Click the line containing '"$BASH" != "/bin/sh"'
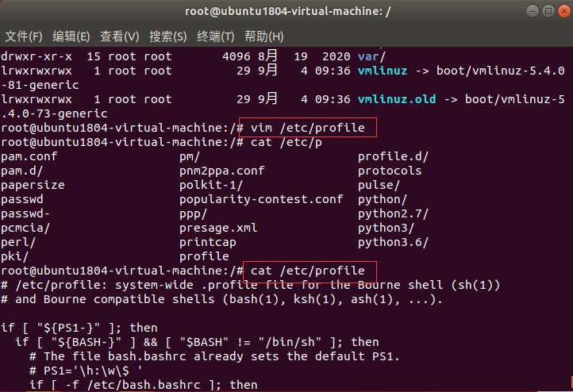Image resolution: width=573 pixels, height=392 pixels. [x=197, y=342]
